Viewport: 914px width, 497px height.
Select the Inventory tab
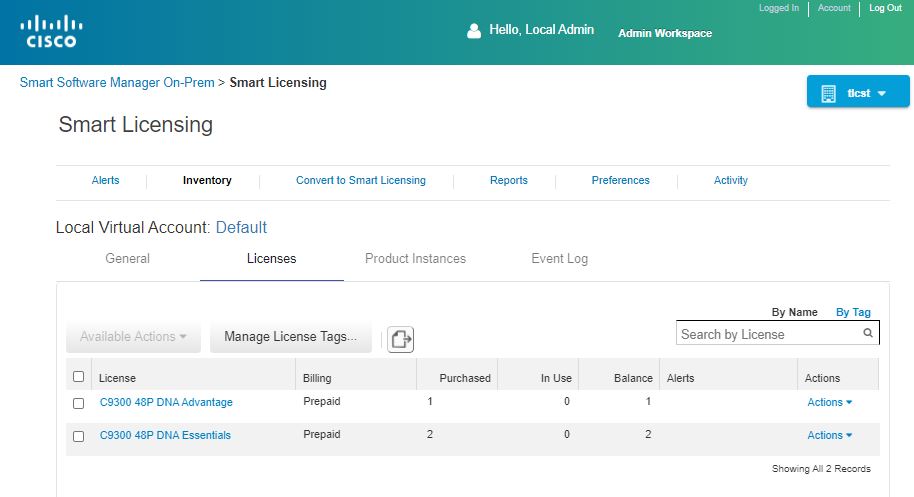207,180
